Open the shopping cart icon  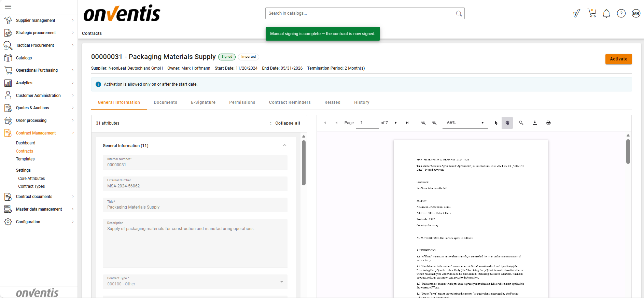click(592, 13)
